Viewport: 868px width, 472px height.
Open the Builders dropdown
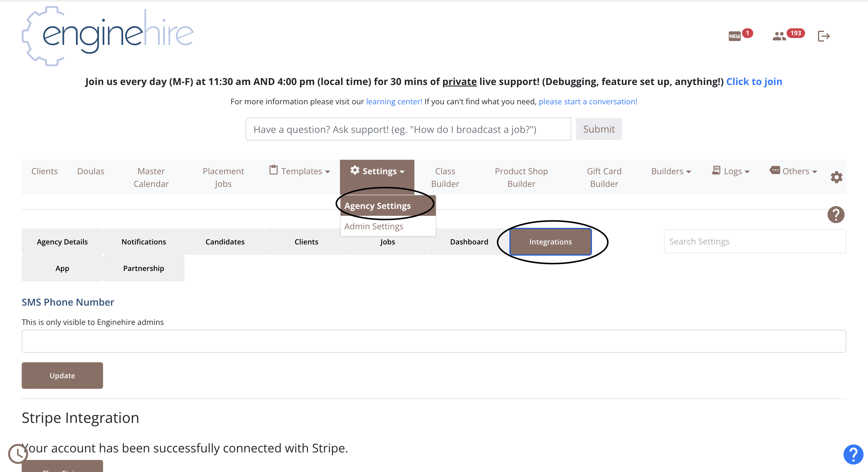click(x=671, y=171)
